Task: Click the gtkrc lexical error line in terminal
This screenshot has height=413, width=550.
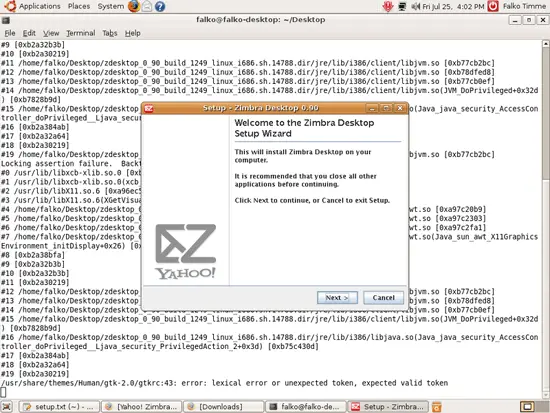Action: 224,383
